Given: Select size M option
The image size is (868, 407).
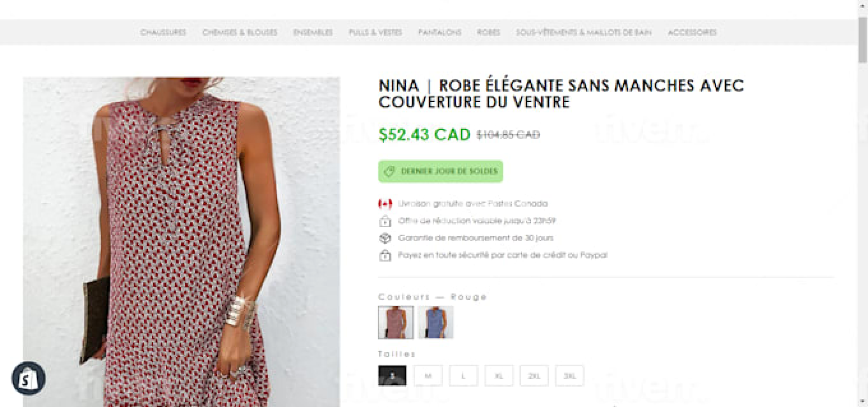Looking at the screenshot, I should (428, 376).
